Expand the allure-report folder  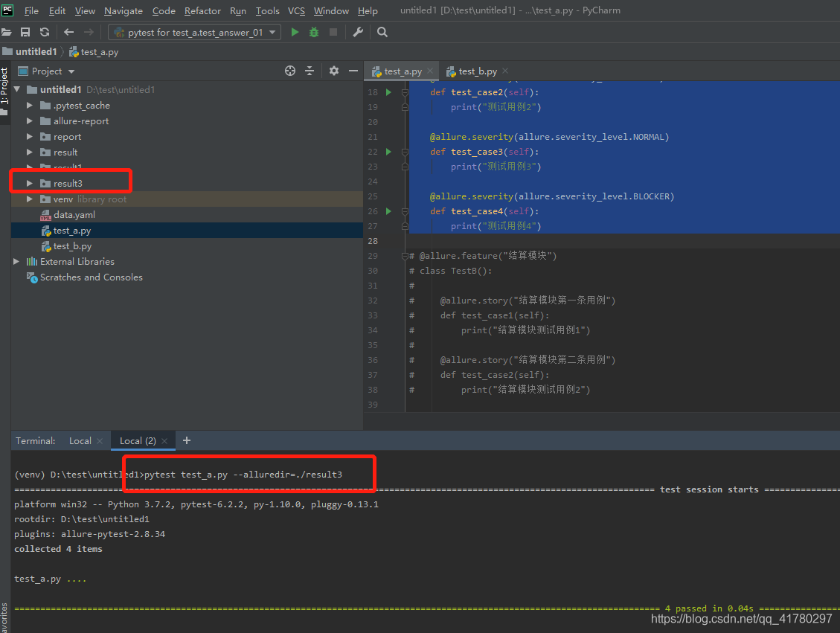(30, 121)
